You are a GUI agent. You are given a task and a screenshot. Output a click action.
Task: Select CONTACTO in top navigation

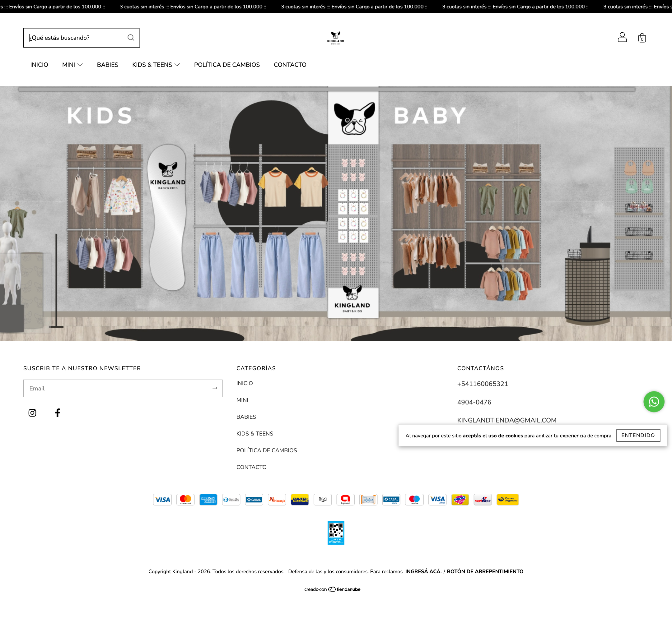coord(290,65)
